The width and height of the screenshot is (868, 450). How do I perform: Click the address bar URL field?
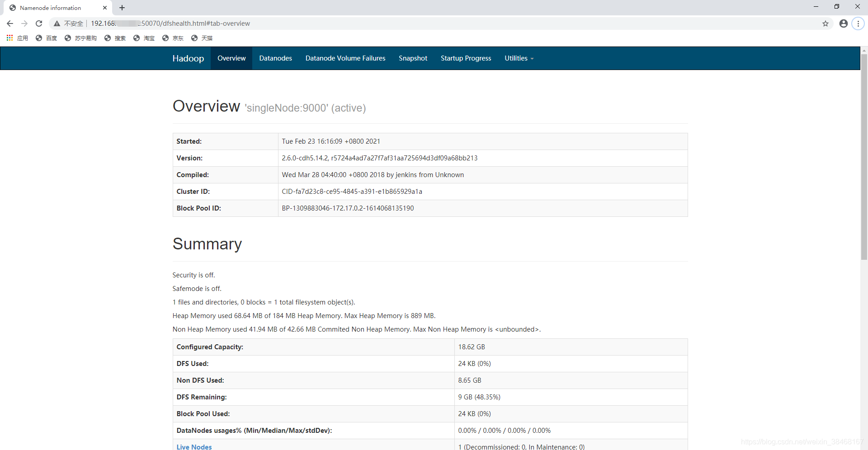pyautogui.click(x=407, y=23)
